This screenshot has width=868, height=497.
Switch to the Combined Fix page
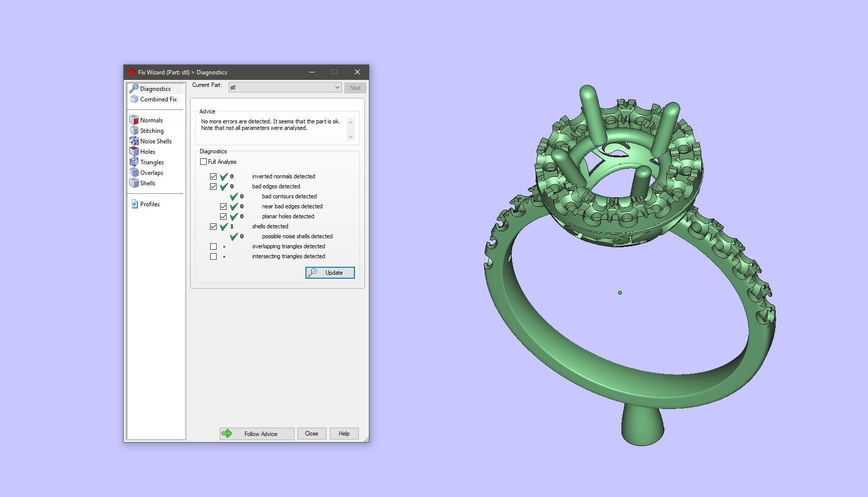click(x=158, y=99)
